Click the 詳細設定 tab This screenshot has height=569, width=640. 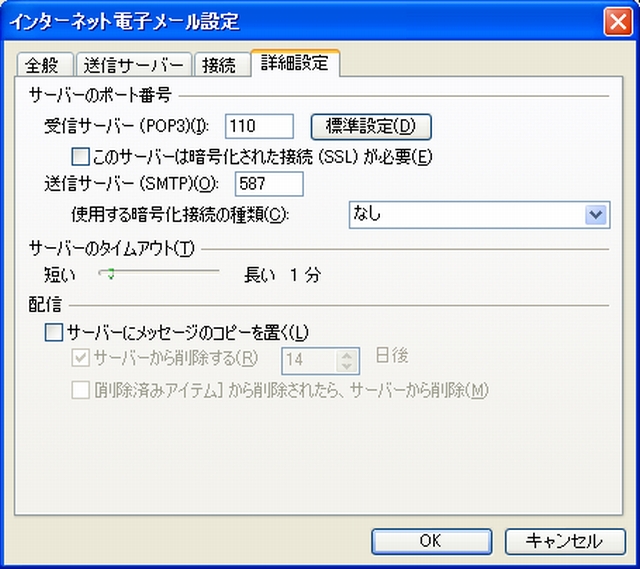295,63
